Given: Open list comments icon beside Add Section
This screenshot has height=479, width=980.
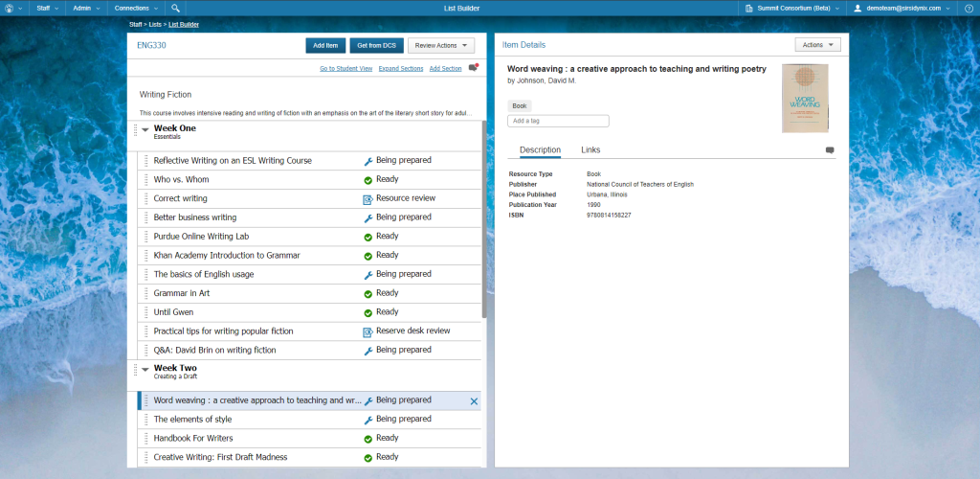Looking at the screenshot, I should pyautogui.click(x=473, y=68).
